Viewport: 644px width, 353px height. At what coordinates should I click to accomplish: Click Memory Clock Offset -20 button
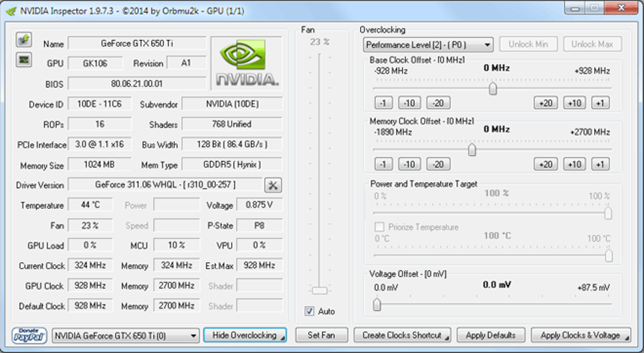438,164
